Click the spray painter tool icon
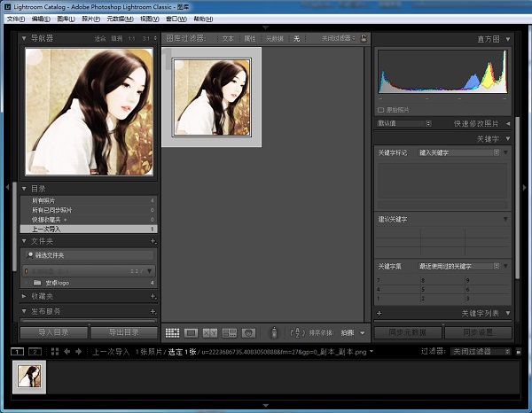Viewport: 532px width, 413px height. 274,332
